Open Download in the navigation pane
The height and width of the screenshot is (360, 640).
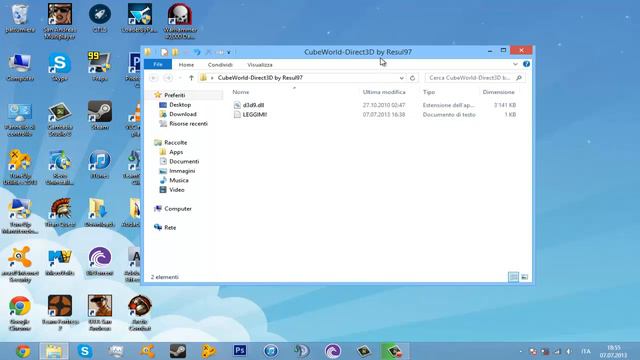[183, 114]
